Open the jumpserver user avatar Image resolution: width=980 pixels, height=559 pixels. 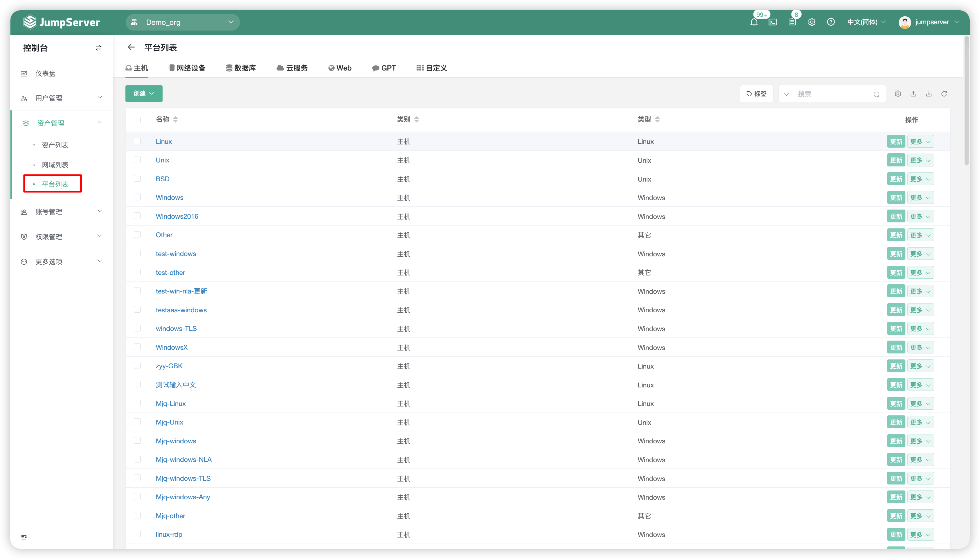905,22
